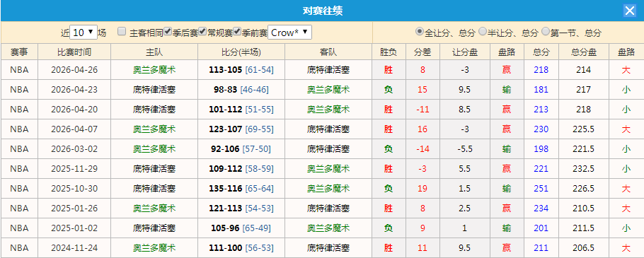Viewport: 644px width, 258px height.
Task: Click total score value 234
Action: tap(541, 209)
